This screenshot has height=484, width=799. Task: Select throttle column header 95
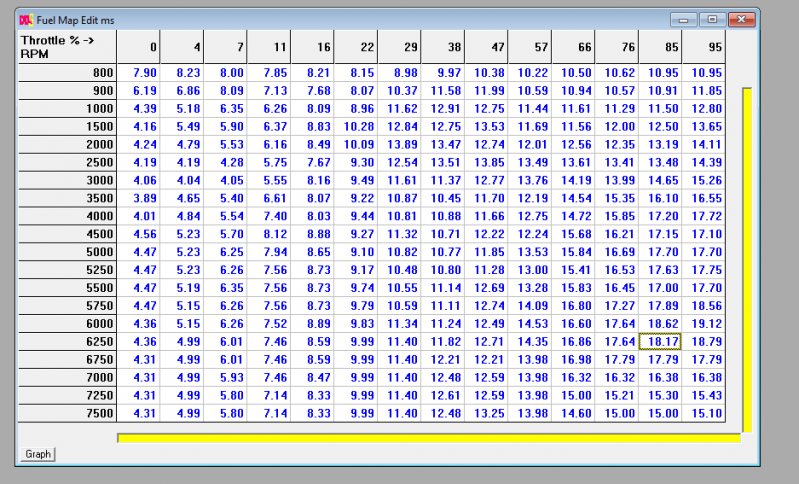(x=704, y=47)
